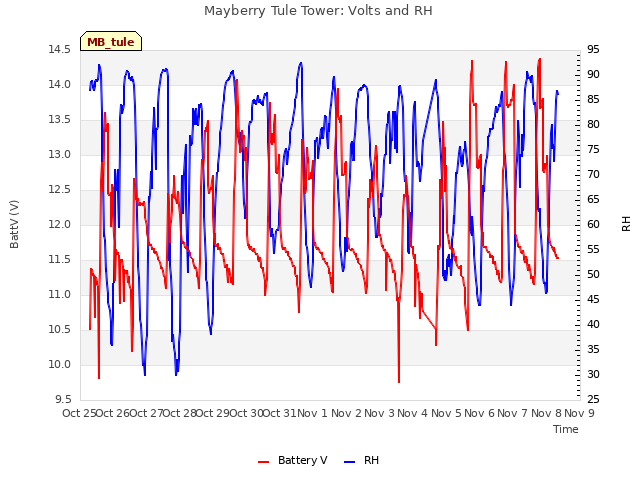Click the 14.0 left axis tick label
The image size is (640, 480).
point(60,85)
